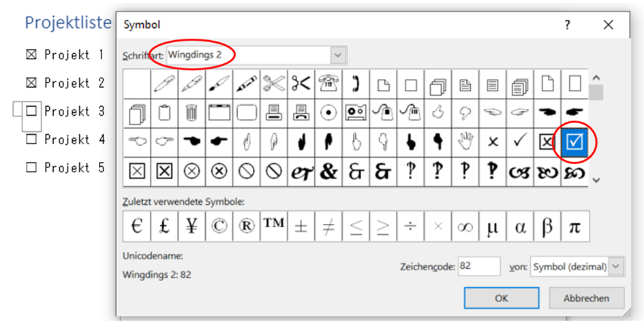
Task: Click the 'Projekt 4' label text
Action: tap(75, 140)
